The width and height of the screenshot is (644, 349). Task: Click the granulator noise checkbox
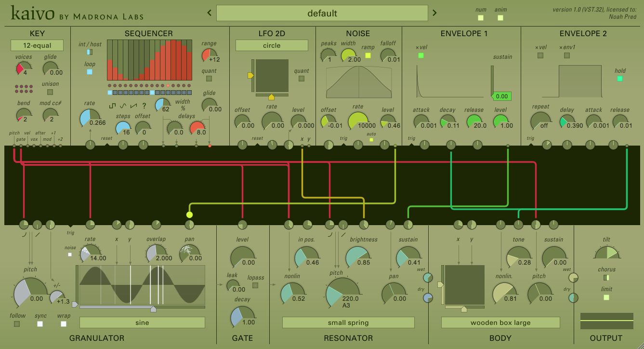click(x=70, y=255)
